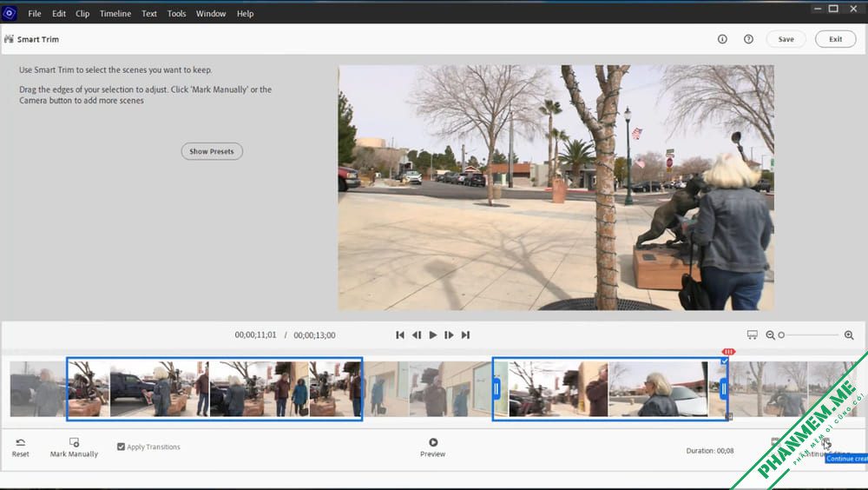Click Mark Manually

pos(74,448)
